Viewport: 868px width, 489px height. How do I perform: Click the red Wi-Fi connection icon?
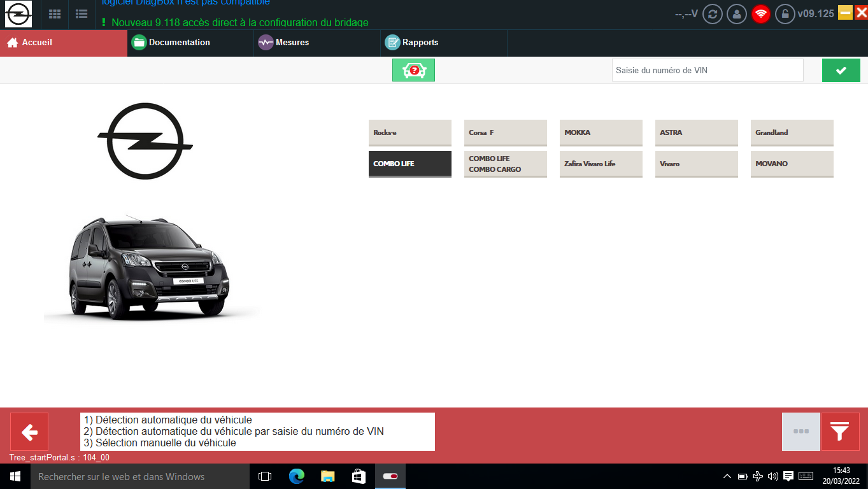click(x=761, y=14)
